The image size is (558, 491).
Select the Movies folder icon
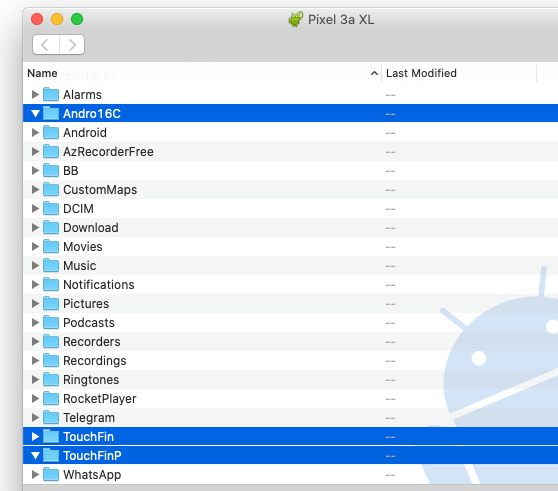[51, 246]
